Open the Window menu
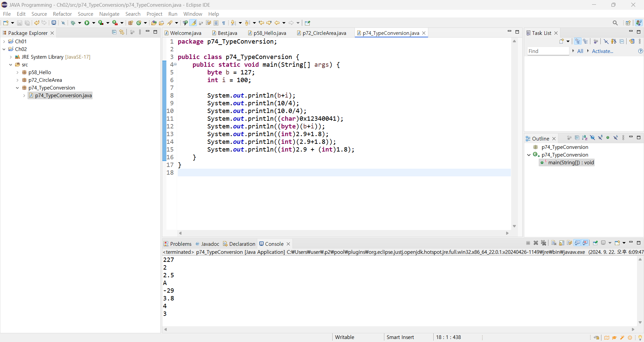 tap(193, 14)
